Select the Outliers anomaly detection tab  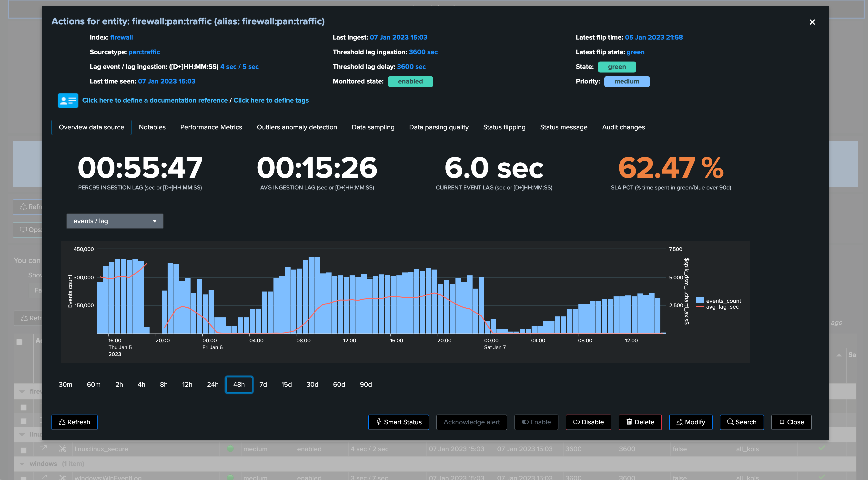[296, 127]
